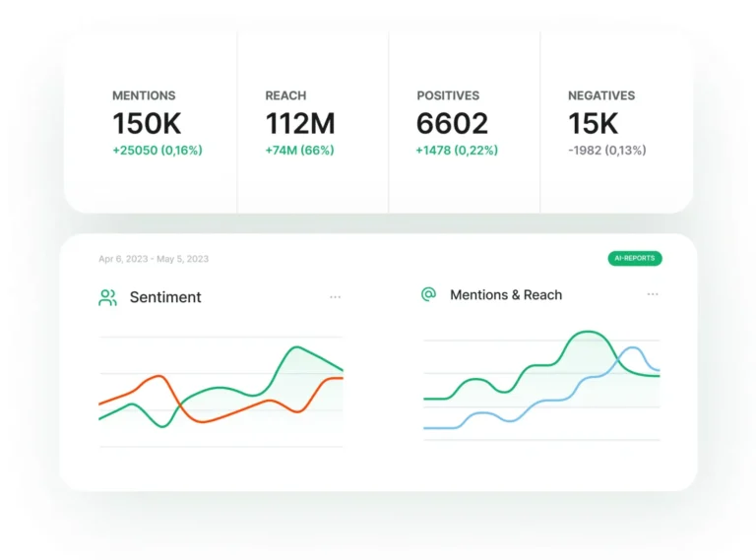Click the Sentiment people icon
The image size is (756, 560).
pos(107,297)
